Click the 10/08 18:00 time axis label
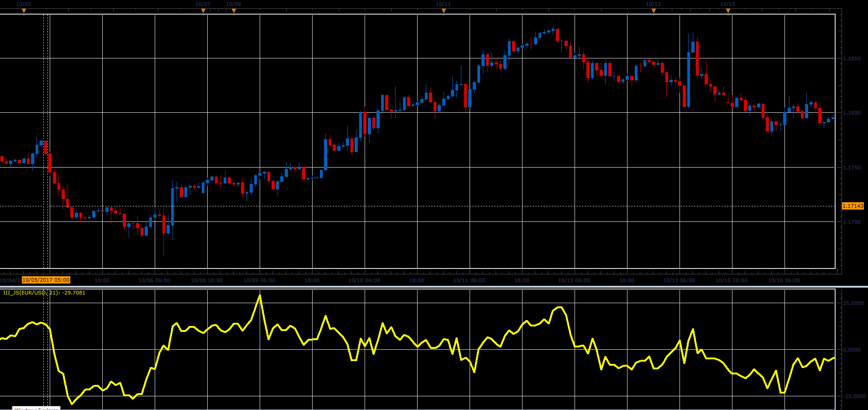The width and height of the screenshot is (868, 410). point(207,280)
